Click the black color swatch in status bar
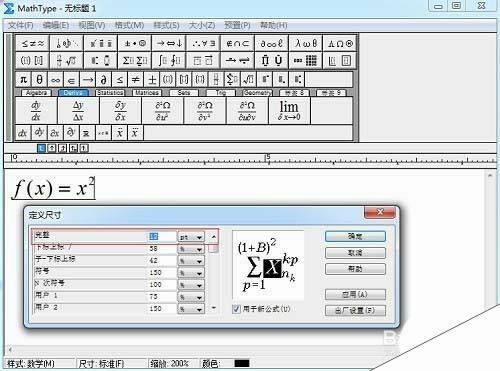 pos(242,363)
